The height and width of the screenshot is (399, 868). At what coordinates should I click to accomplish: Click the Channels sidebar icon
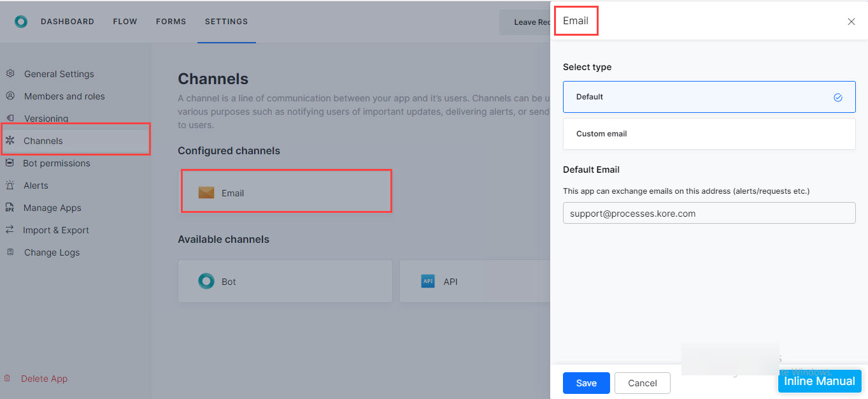coord(10,140)
